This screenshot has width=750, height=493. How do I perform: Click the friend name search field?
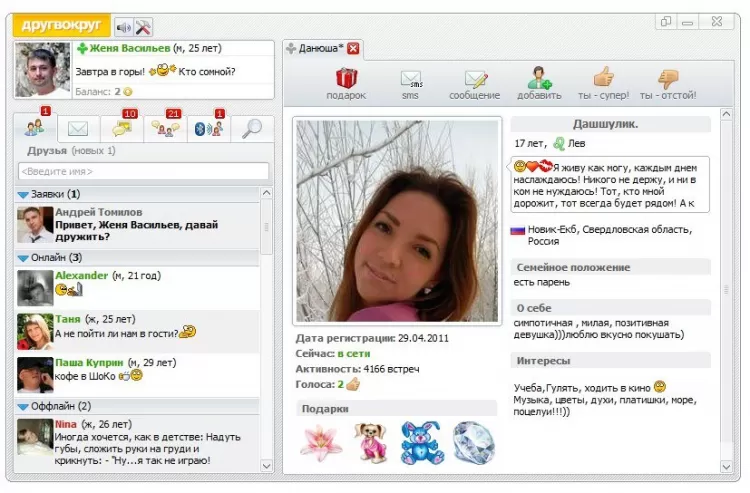pyautogui.click(x=143, y=171)
